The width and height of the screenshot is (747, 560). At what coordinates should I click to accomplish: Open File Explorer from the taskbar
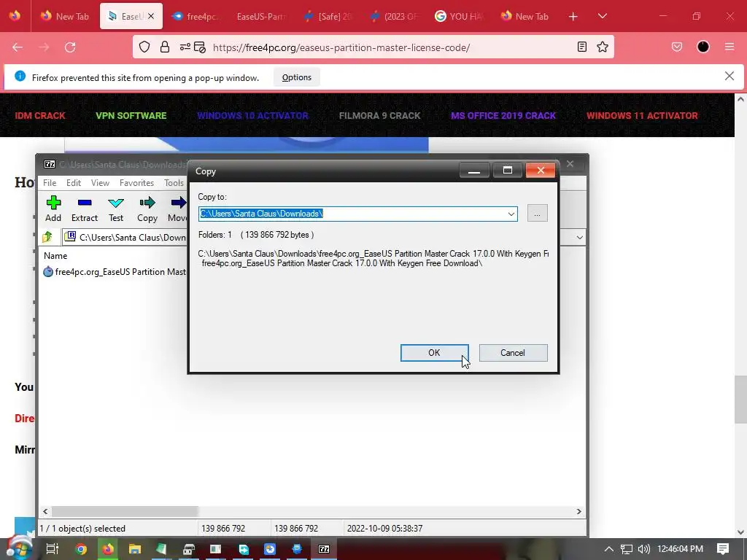click(135, 549)
